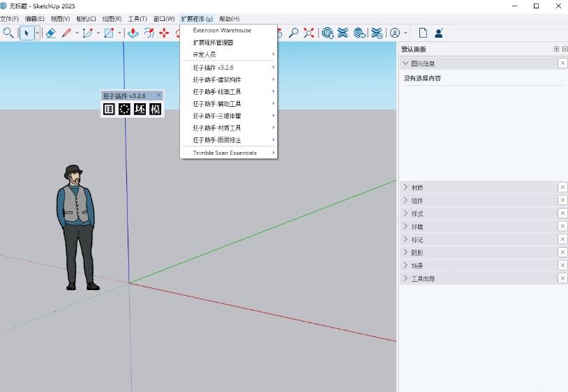Open the 3D Warehouse icon
568x392 pixels.
327,33
